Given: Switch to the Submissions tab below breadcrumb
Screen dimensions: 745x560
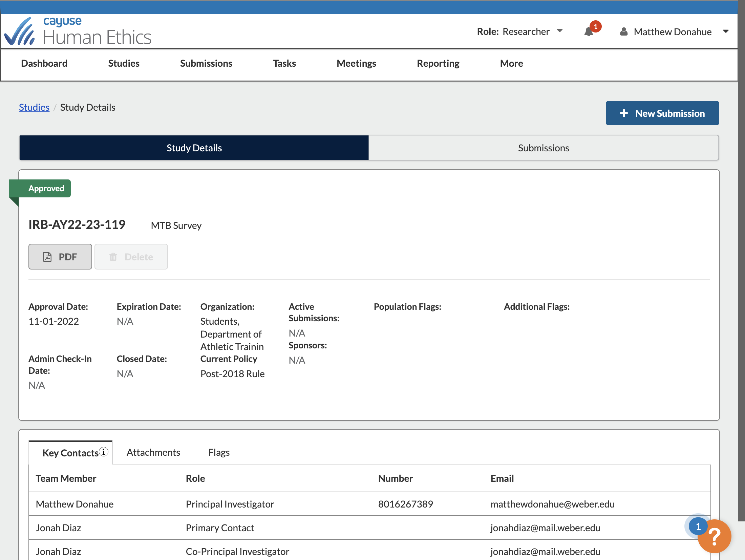Looking at the screenshot, I should pos(544,148).
